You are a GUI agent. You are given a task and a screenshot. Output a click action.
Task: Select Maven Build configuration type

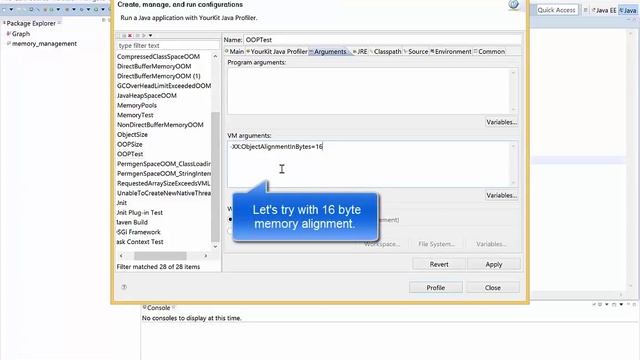(x=132, y=222)
